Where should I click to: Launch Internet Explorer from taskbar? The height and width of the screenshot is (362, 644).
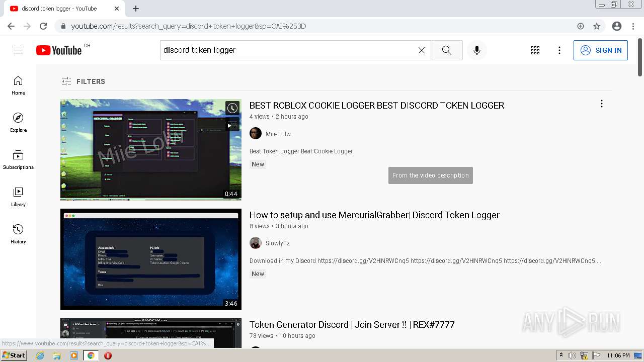[40, 355]
